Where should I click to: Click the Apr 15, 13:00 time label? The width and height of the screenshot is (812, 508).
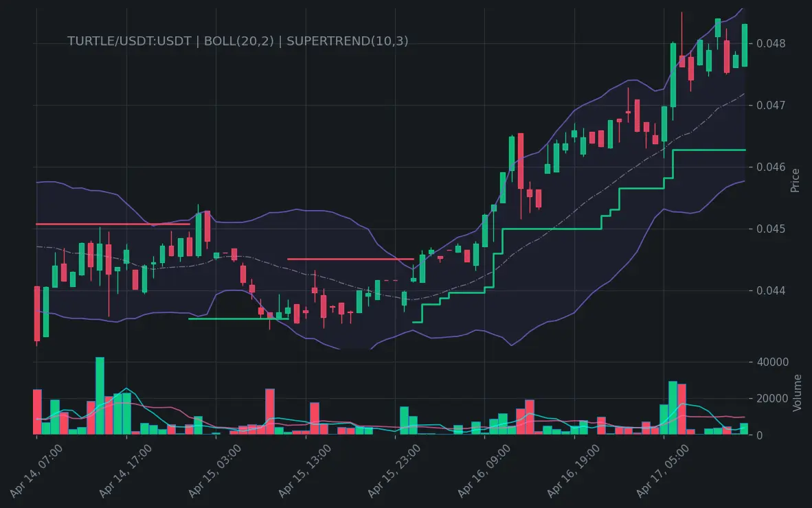tap(304, 470)
